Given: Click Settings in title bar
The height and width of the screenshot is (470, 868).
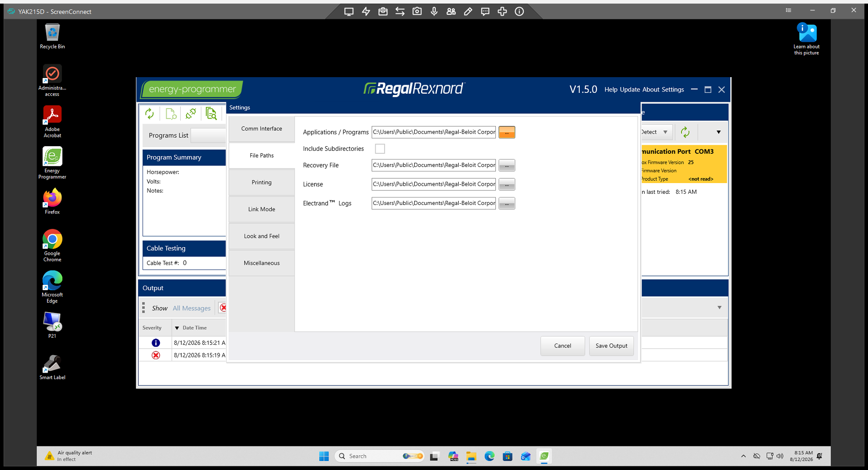Looking at the screenshot, I should pos(673,90).
